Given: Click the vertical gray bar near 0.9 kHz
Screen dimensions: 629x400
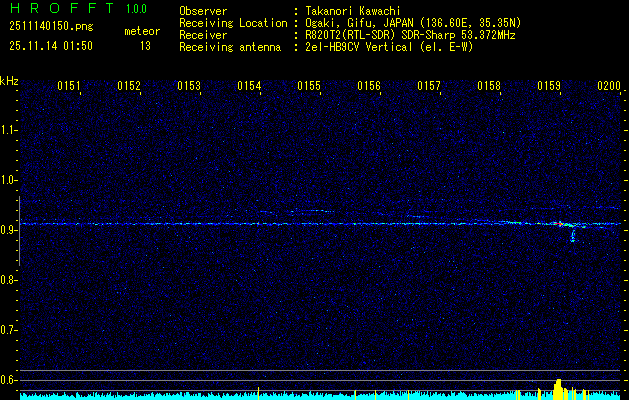Looking at the screenshot, I should tap(19, 231).
